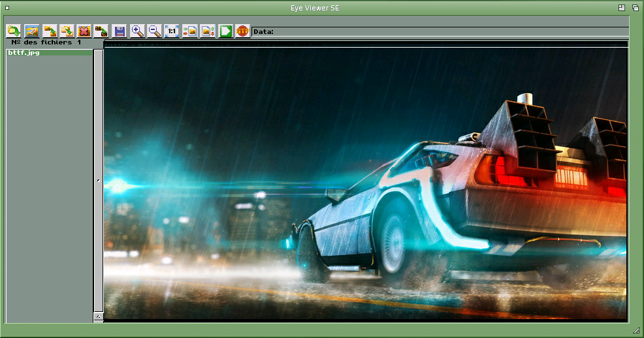644x338 pixels.
Task: Click the window close gadget in the title bar
Action: [x=7, y=8]
